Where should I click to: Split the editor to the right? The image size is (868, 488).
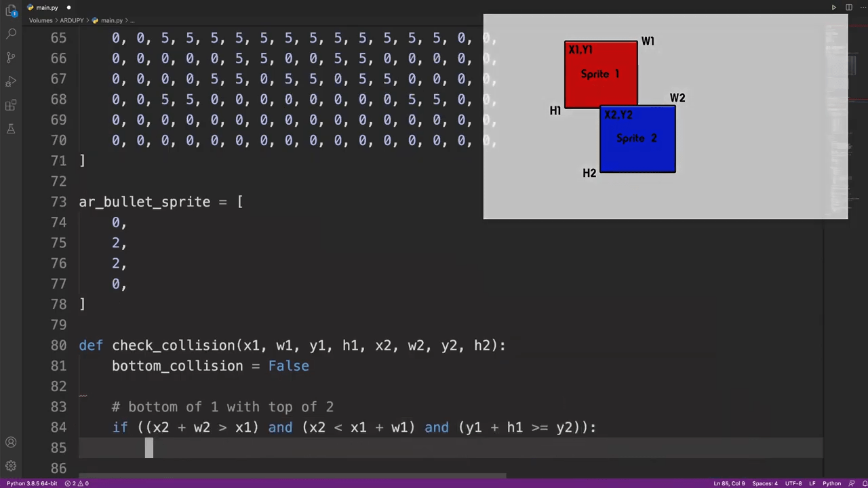click(848, 7)
